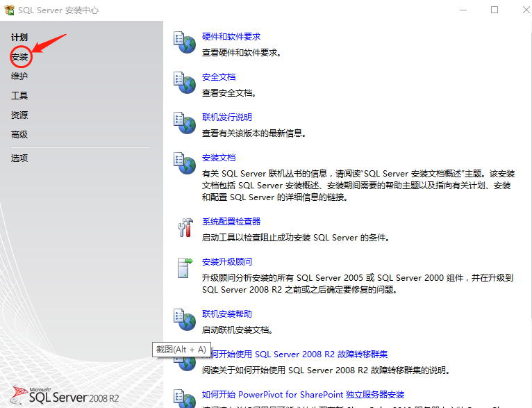Click the description text 查看硬件和软件要求。
Image resolution: width=532 pixels, height=408 pixels.
tap(241, 53)
